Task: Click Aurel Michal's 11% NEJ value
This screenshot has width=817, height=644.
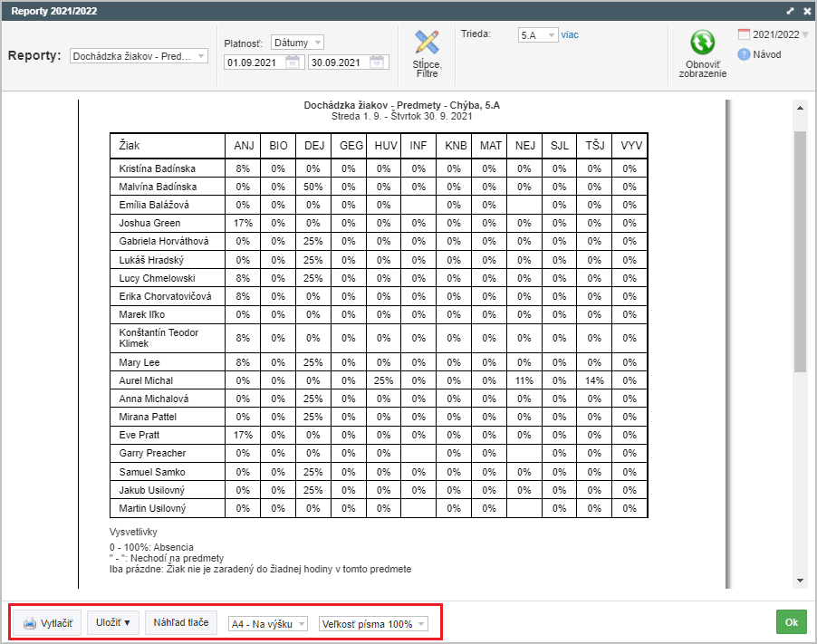Action: click(x=524, y=380)
